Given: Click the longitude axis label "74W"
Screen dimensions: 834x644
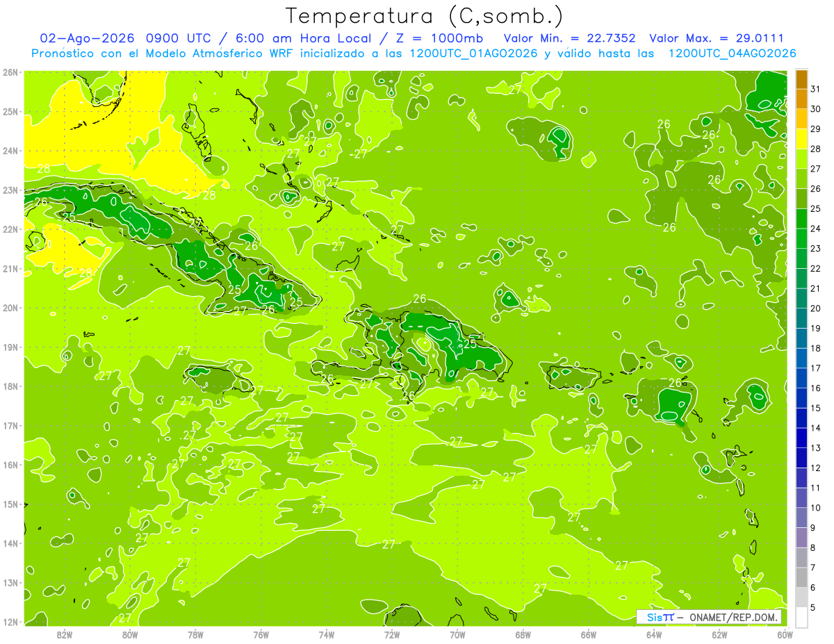Looking at the screenshot, I should point(327,634).
